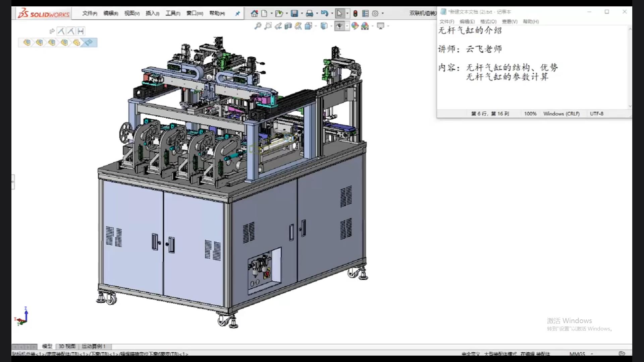Expand the Save dropdown arrow
Image resolution: width=644 pixels, height=362 pixels.
(x=302, y=13)
